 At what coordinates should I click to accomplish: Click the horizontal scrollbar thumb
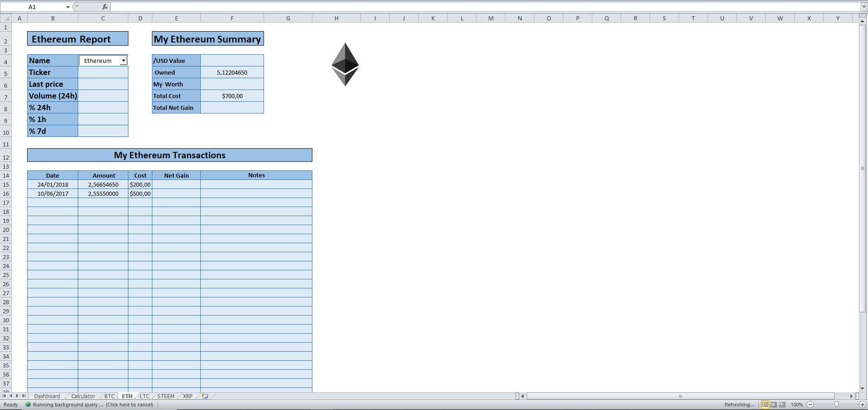680,396
